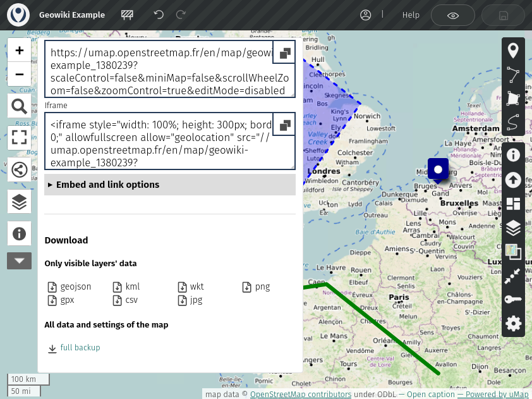
Task: Open the share and download icon
Action: (x=19, y=169)
